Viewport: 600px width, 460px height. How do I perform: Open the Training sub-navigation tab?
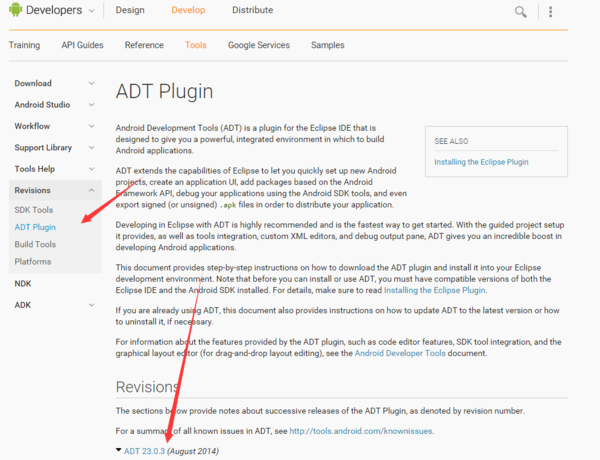pyautogui.click(x=24, y=45)
